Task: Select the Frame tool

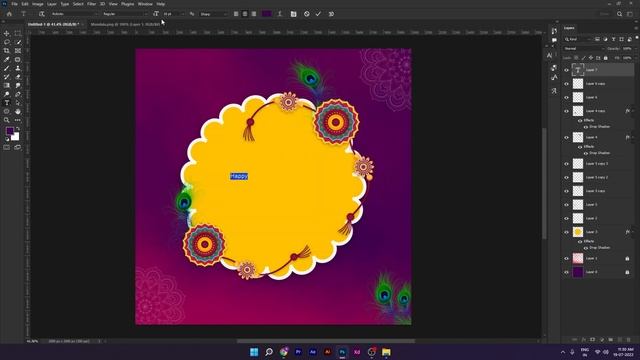Action: (18, 51)
